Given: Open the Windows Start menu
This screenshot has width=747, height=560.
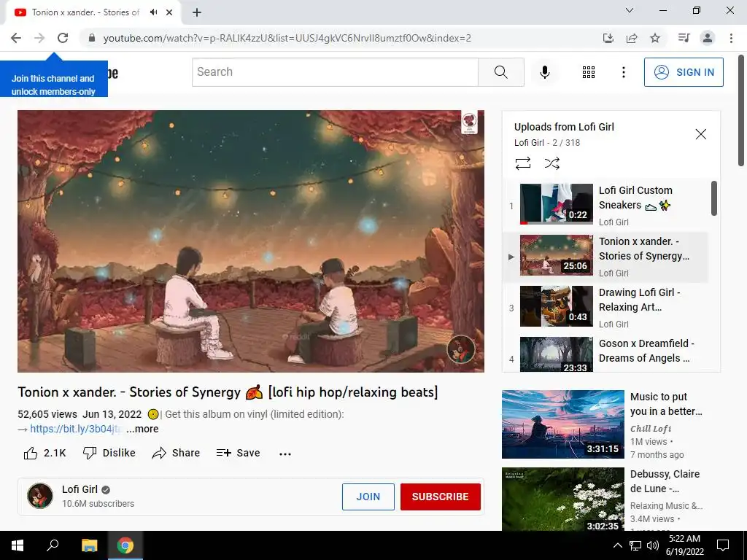Looking at the screenshot, I should (18, 545).
